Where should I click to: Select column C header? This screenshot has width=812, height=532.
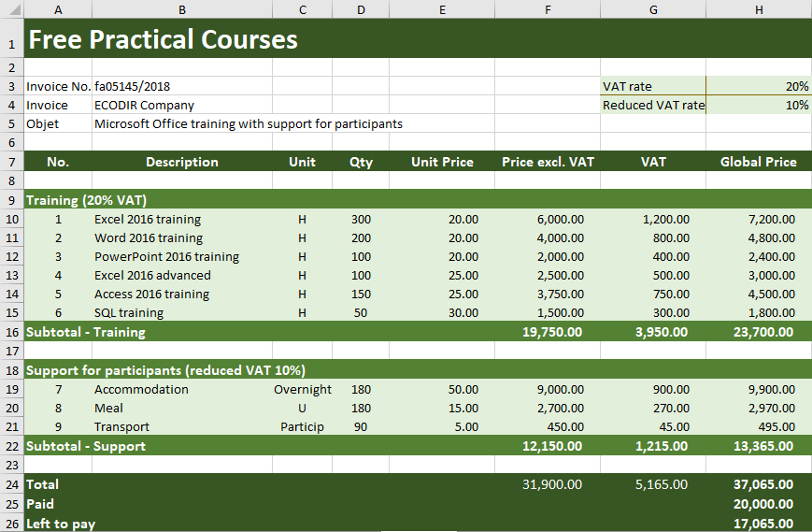point(302,9)
